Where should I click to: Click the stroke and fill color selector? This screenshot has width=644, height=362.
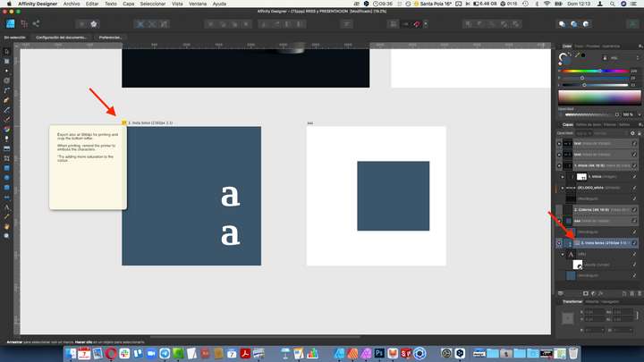pyautogui.click(x=563, y=58)
